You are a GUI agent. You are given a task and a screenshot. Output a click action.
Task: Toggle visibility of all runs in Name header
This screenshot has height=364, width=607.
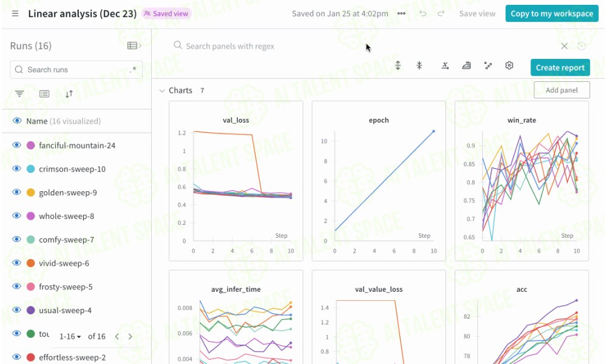click(x=16, y=121)
